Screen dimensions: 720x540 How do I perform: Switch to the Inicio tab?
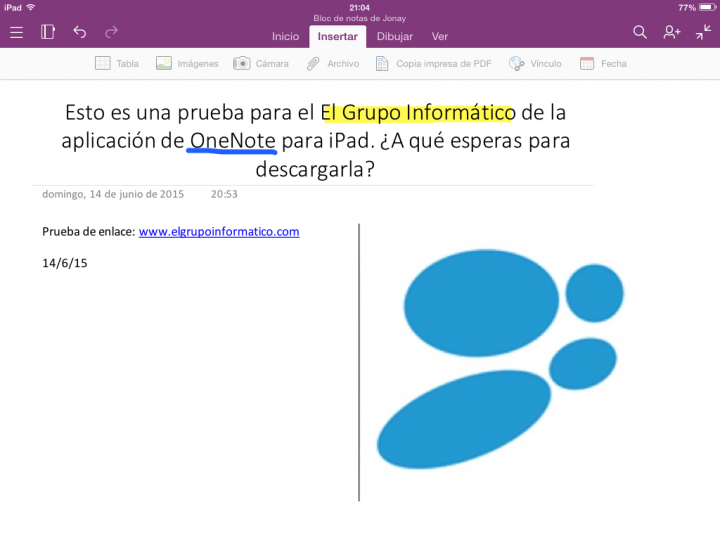pos(285,36)
